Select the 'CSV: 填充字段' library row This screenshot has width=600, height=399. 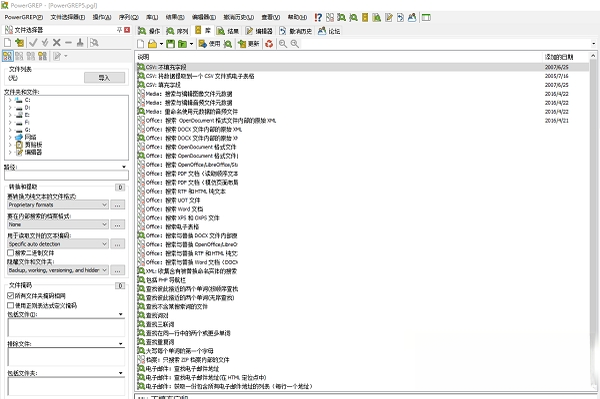click(x=363, y=85)
